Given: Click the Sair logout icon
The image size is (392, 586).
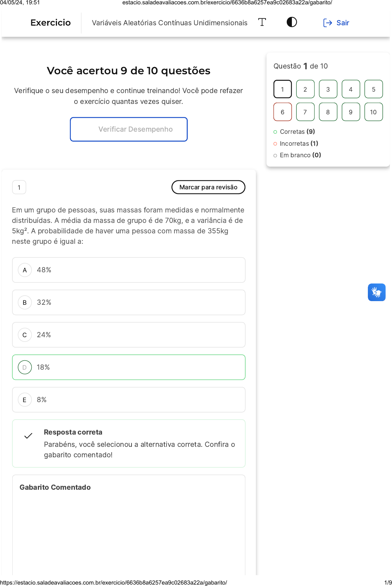Looking at the screenshot, I should (x=328, y=23).
